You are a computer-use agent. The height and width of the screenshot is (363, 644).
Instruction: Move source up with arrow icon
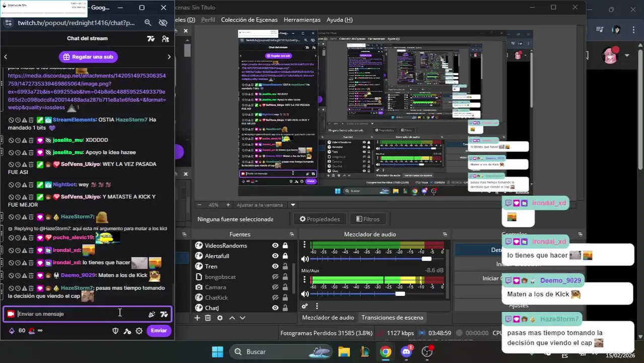[232, 318]
